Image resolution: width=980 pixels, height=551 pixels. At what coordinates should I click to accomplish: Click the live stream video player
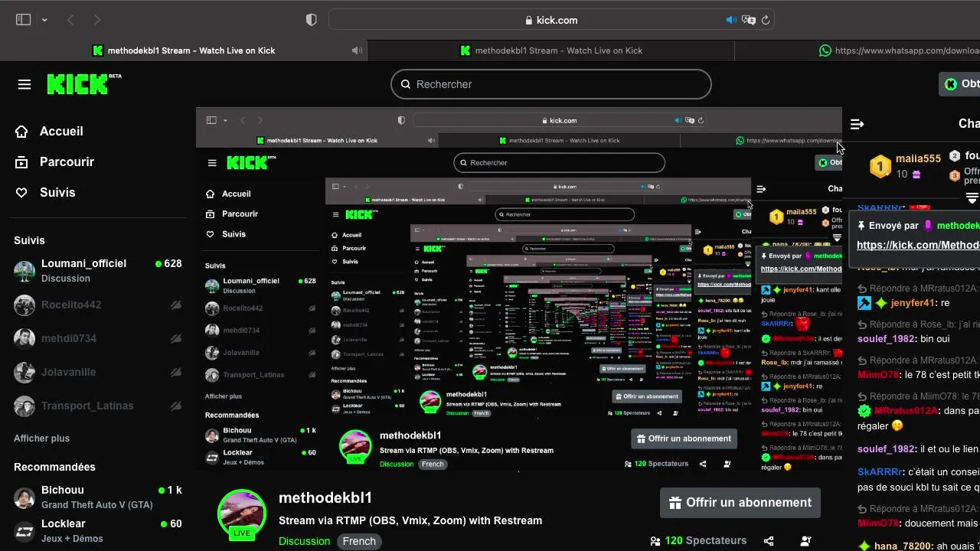[x=518, y=289]
